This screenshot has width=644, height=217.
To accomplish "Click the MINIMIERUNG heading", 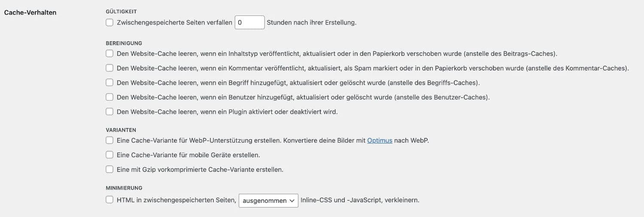I will pos(124,188).
